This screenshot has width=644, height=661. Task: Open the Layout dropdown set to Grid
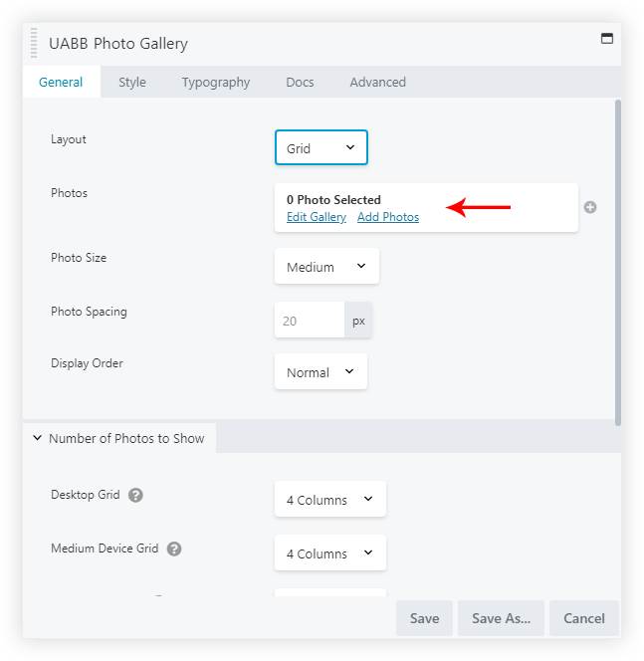tap(321, 148)
